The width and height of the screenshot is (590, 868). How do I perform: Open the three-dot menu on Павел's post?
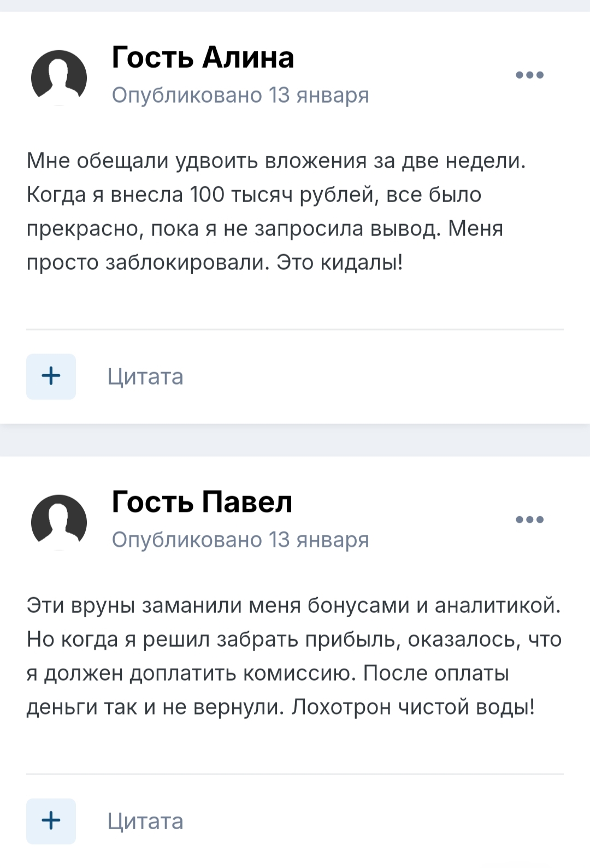tap(529, 519)
